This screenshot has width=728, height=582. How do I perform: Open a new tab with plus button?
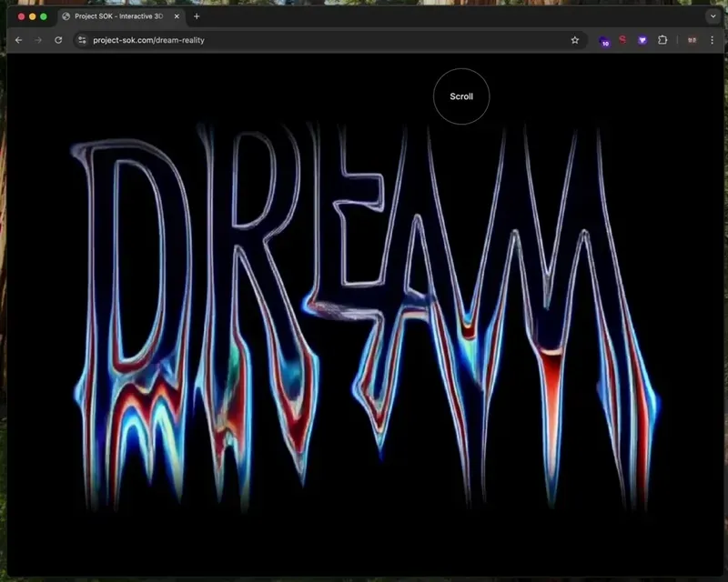coord(197,16)
